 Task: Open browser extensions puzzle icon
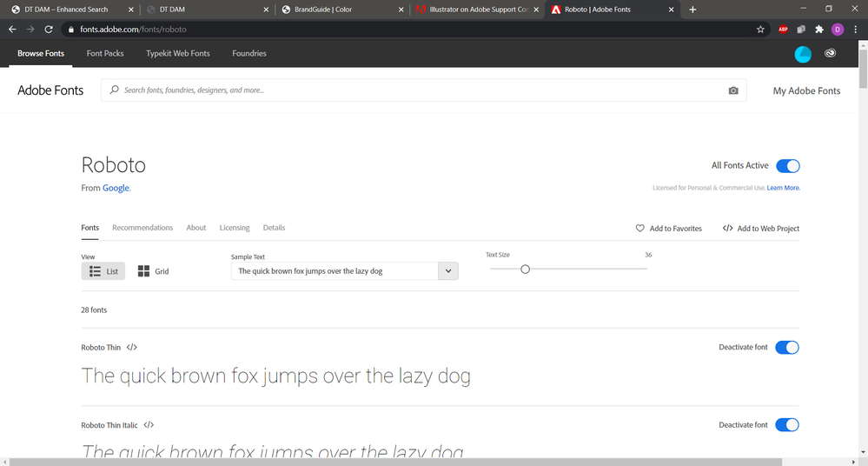tap(819, 30)
